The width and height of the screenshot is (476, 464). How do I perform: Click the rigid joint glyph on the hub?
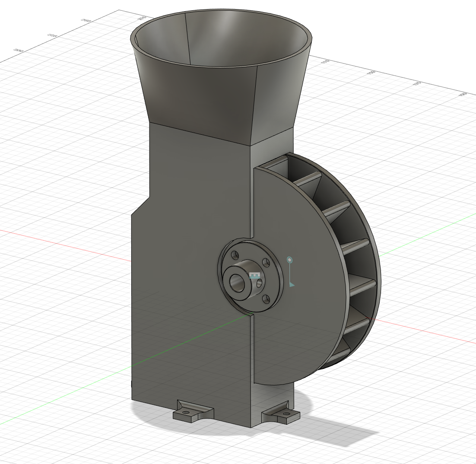pyautogui.click(x=255, y=276)
